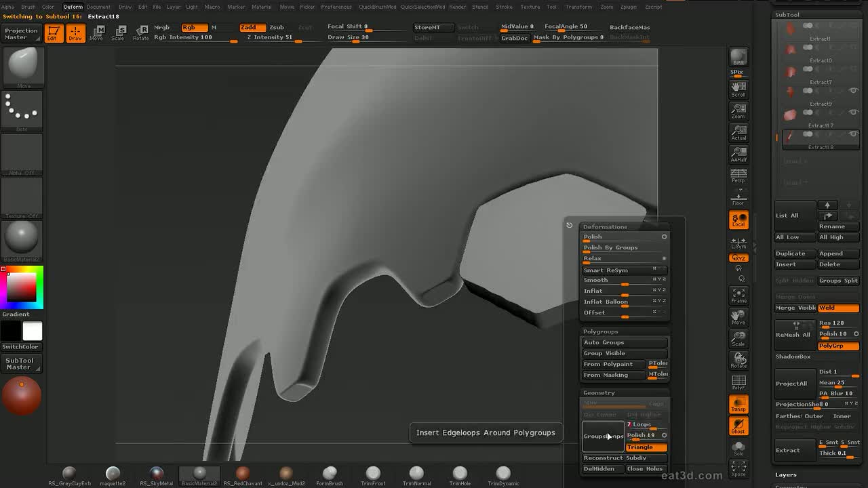Viewport: 868px width, 488px height.
Task: Toggle Zsub sculpt mode
Action: 277,27
